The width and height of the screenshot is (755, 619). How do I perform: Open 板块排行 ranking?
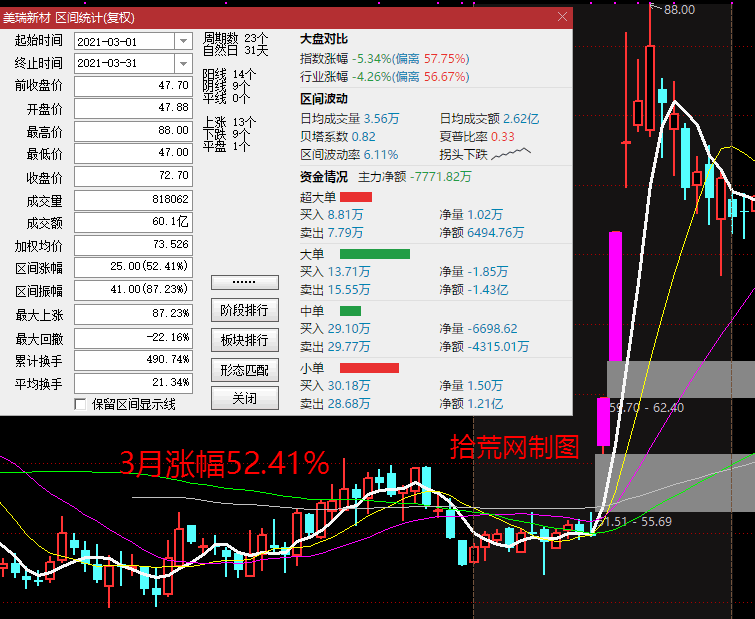point(245,340)
